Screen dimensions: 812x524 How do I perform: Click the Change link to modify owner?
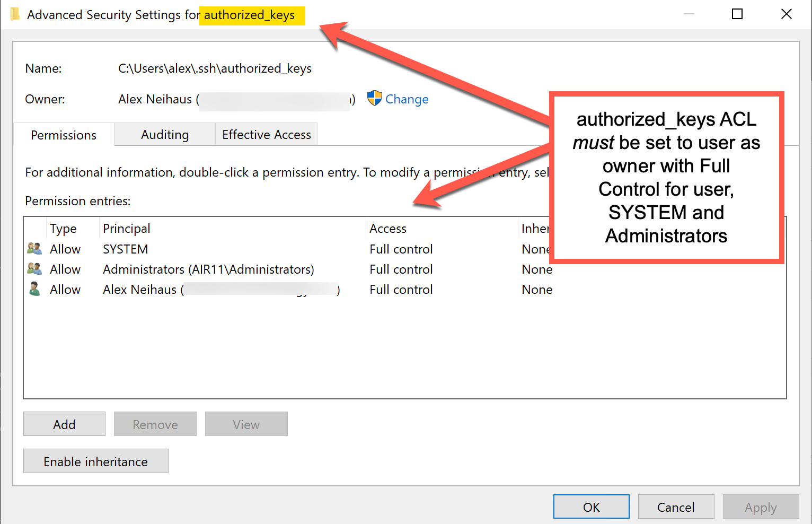[407, 99]
